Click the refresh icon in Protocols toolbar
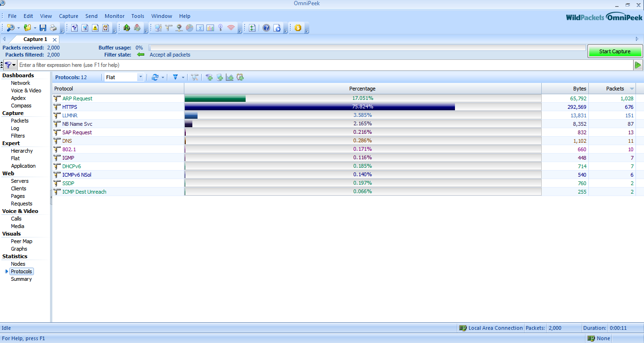 [x=155, y=77]
